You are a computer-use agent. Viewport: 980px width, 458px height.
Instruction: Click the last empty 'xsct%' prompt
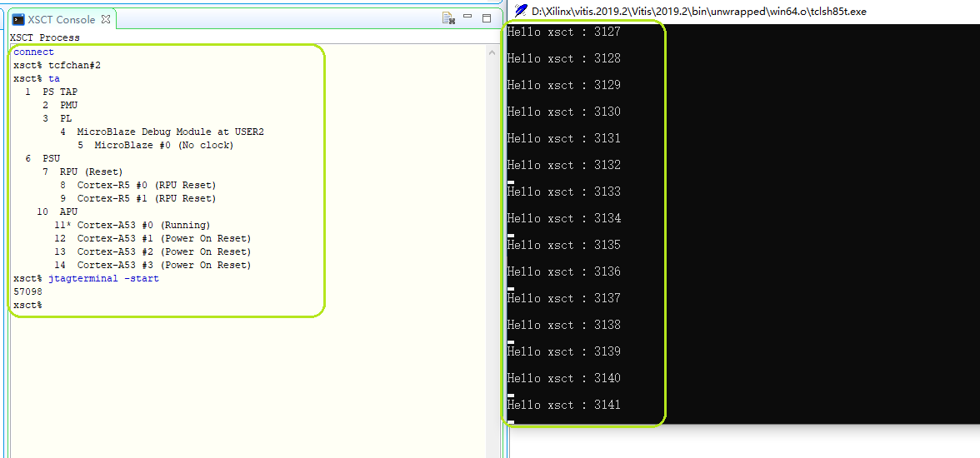click(x=27, y=305)
